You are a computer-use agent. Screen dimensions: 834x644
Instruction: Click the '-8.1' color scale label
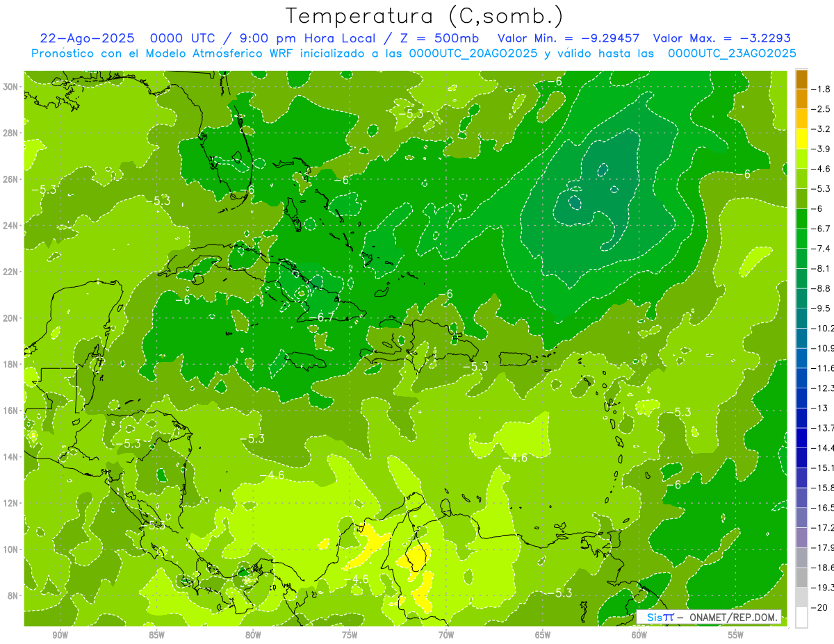[821, 268]
